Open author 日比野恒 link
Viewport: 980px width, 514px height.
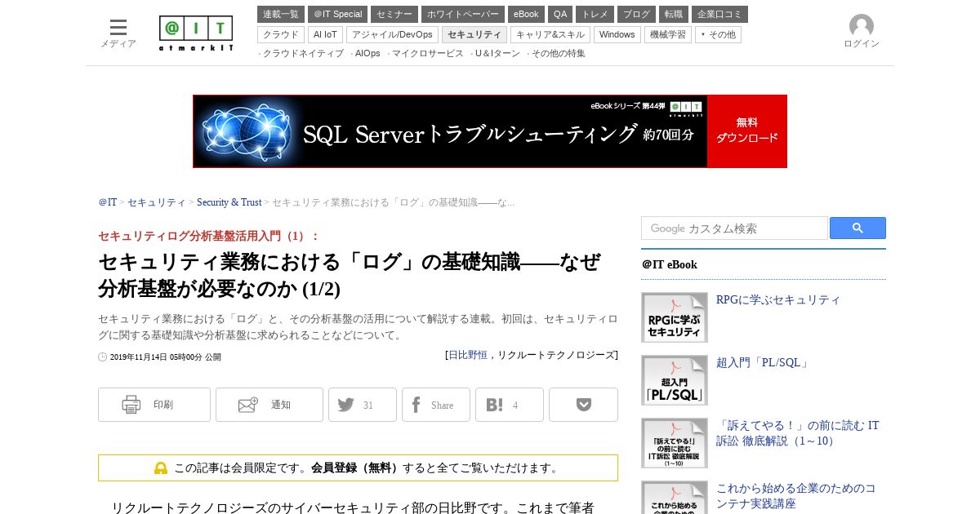[x=468, y=355]
